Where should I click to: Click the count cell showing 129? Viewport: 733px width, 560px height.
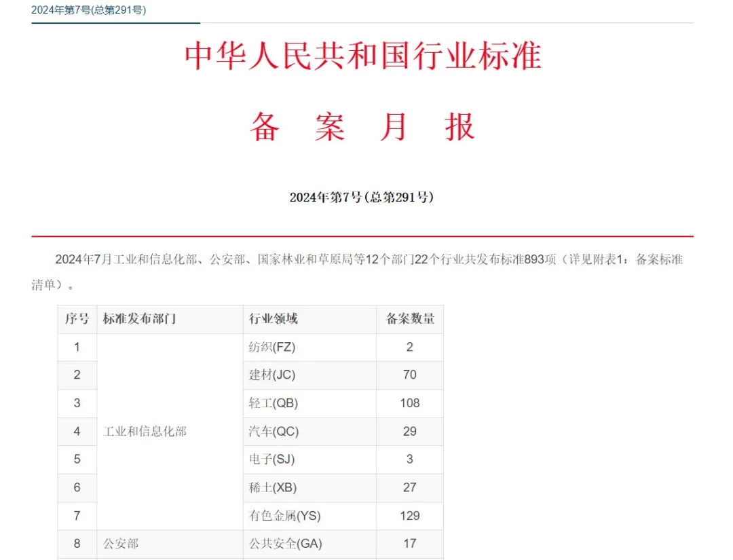tap(410, 516)
